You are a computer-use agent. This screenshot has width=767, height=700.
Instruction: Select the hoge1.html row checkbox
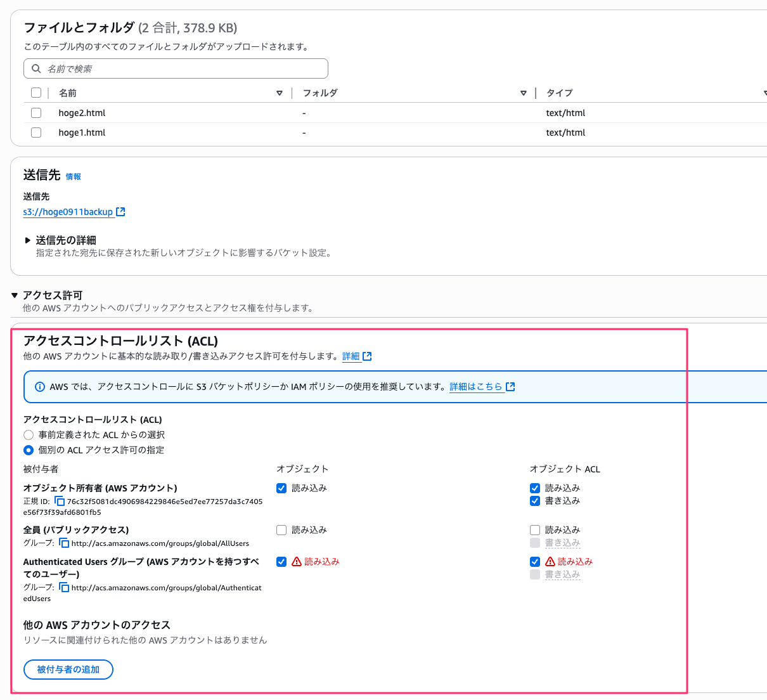point(36,133)
